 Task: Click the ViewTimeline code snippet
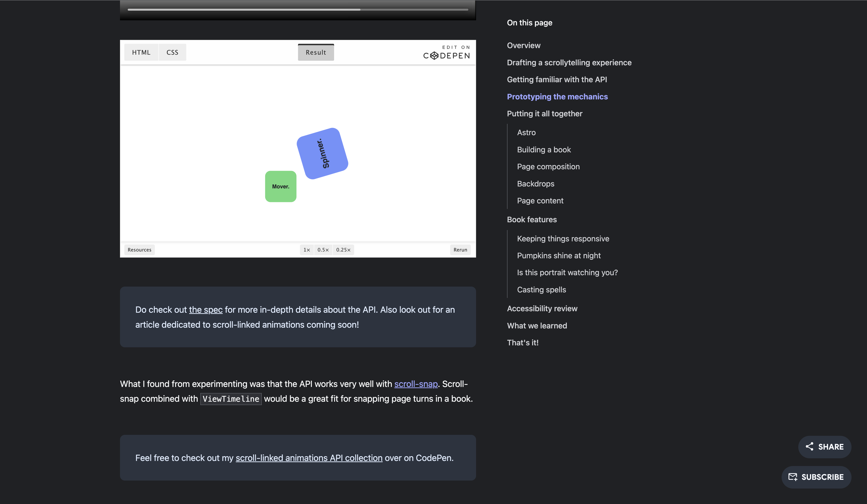(231, 399)
